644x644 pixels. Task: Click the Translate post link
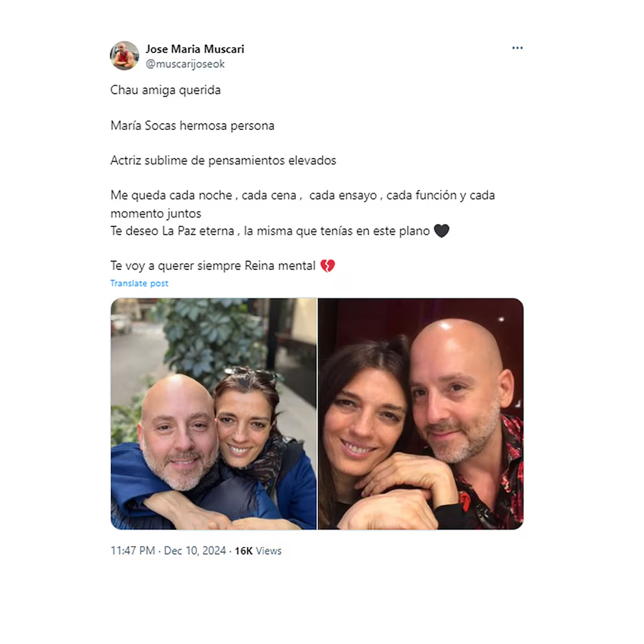pos(139,284)
